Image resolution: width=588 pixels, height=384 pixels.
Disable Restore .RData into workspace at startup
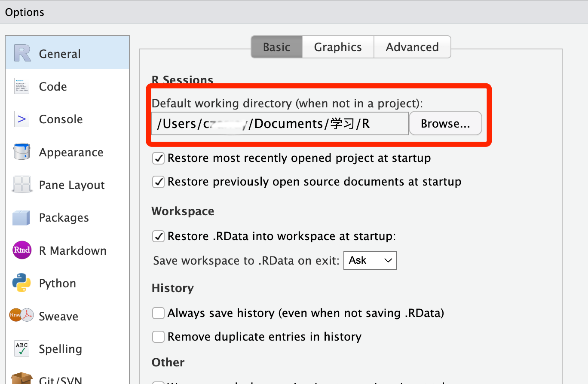159,236
